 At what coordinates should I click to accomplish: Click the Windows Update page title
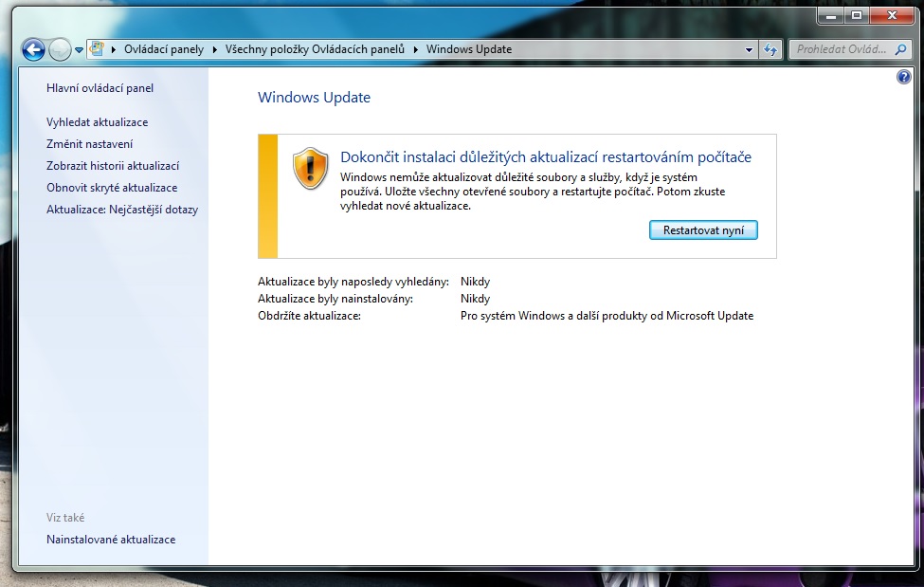[314, 98]
